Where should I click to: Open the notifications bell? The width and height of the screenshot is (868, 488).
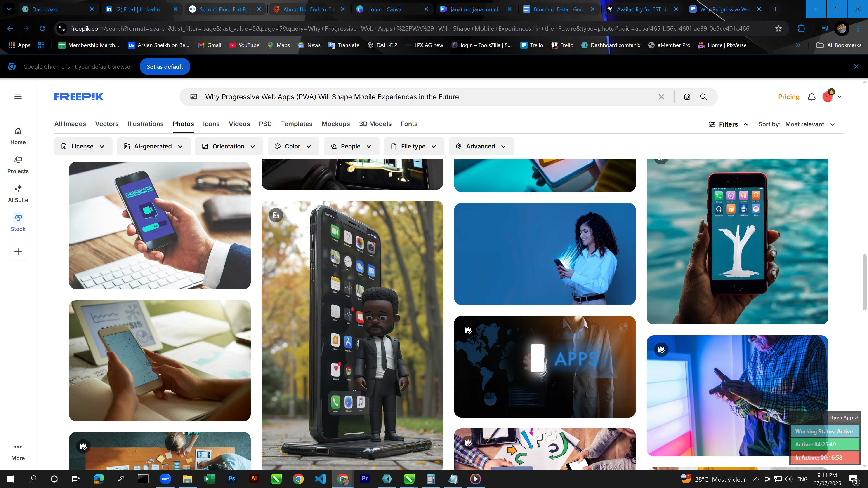point(812,97)
